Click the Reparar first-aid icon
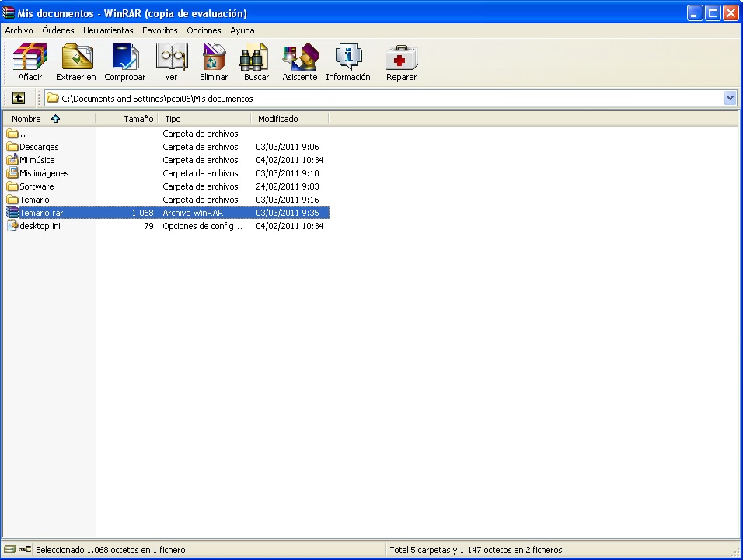 pyautogui.click(x=401, y=57)
